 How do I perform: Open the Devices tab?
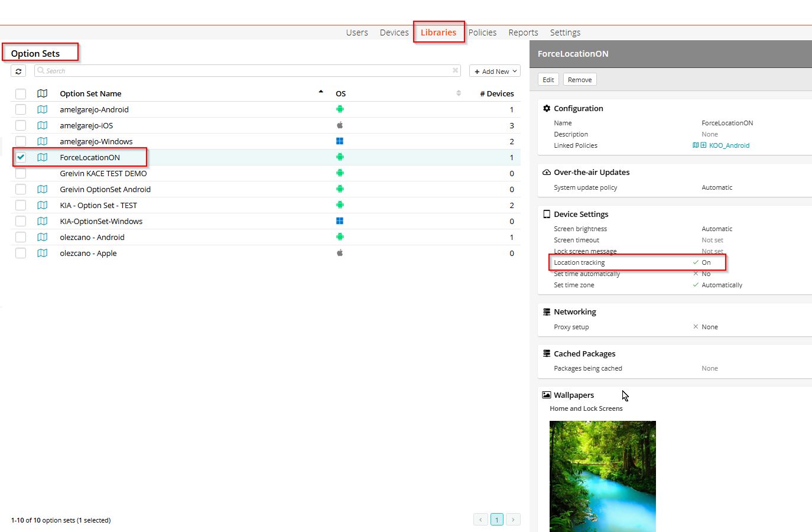[394, 33]
